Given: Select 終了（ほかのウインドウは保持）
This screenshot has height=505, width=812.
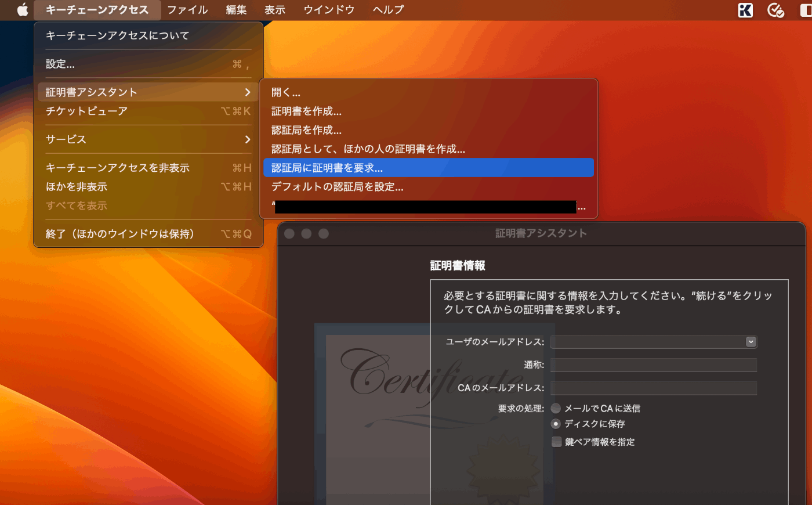Looking at the screenshot, I should (148, 234).
